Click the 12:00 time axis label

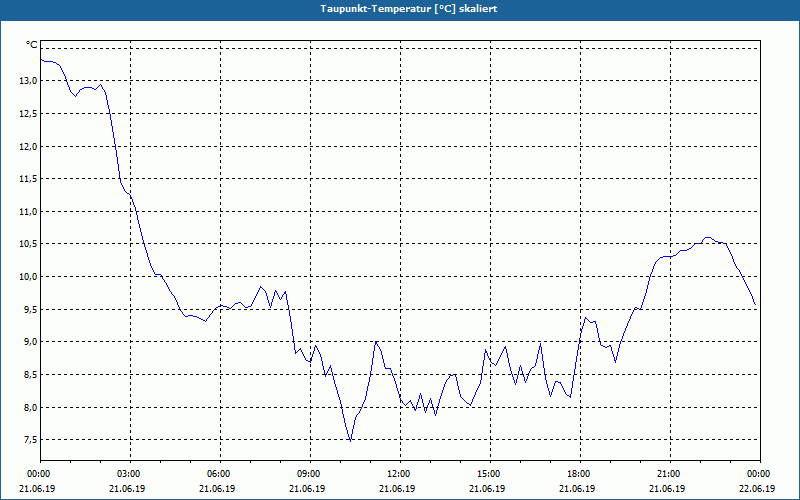400,474
